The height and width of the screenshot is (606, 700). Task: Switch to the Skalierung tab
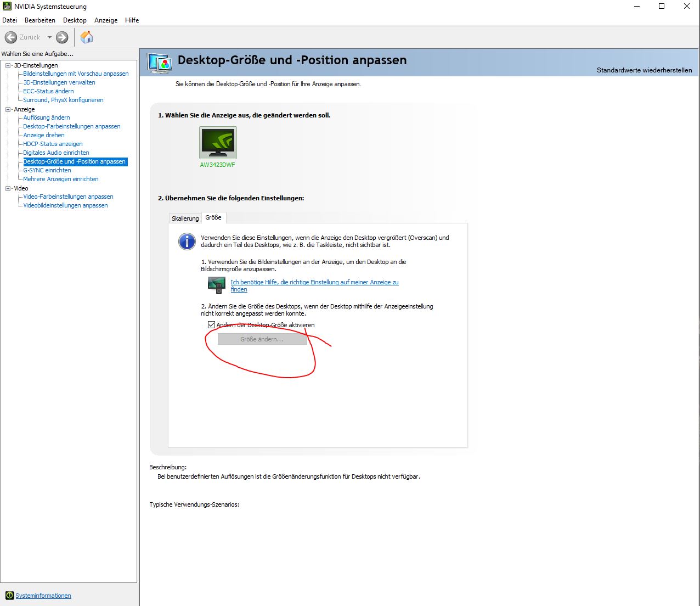pos(185,218)
